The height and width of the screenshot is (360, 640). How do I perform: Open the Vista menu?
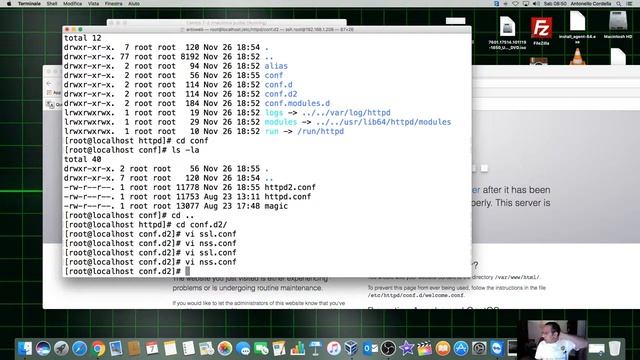[x=93, y=4]
